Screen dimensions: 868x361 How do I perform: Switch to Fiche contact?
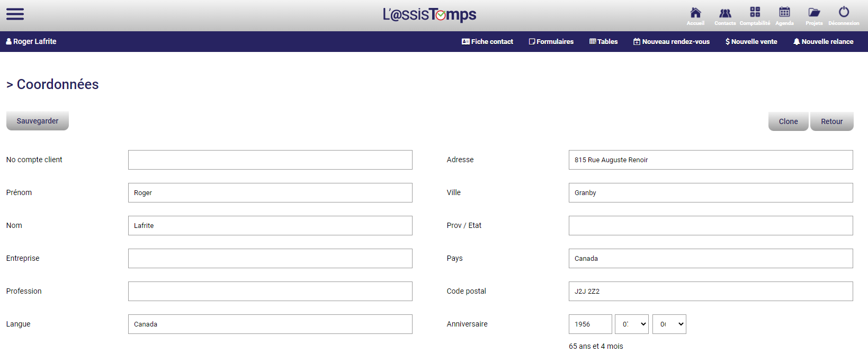(487, 41)
